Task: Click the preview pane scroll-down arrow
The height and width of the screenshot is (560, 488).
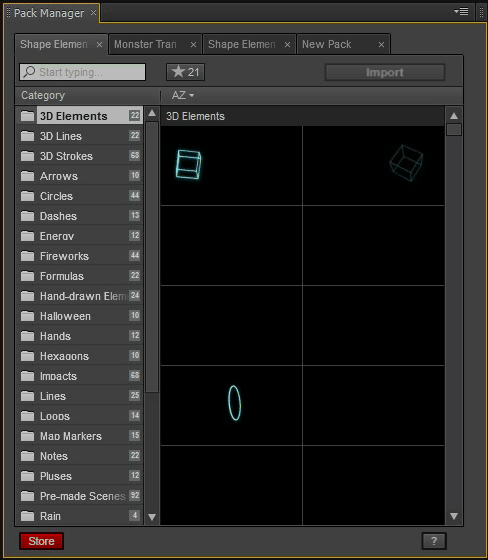Action: (454, 516)
